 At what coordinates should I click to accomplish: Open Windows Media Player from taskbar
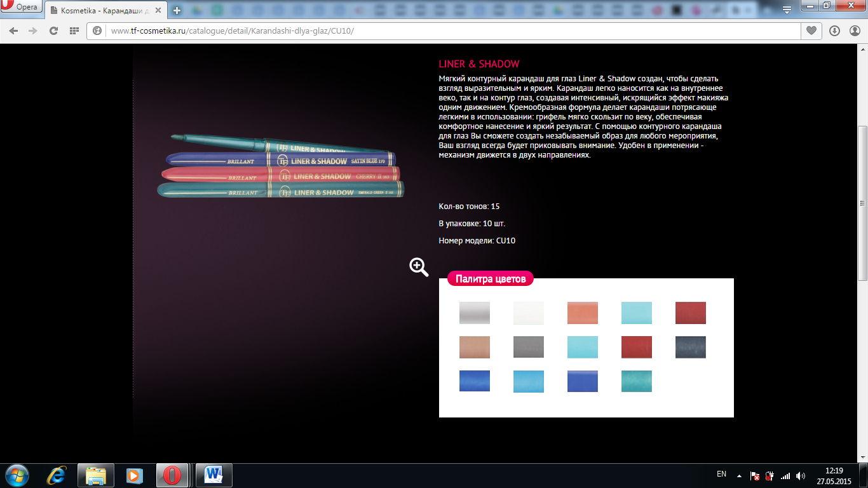(135, 475)
